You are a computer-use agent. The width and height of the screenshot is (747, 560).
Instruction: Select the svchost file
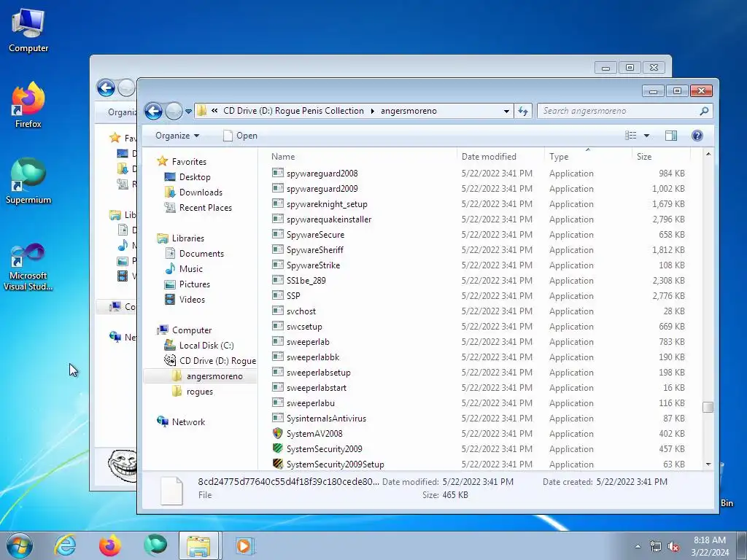301,311
